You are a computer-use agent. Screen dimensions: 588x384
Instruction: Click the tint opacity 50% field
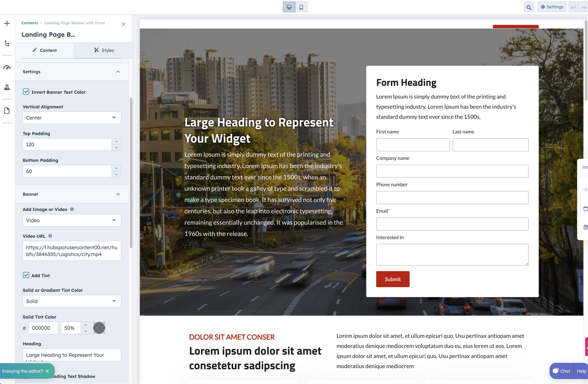71,328
